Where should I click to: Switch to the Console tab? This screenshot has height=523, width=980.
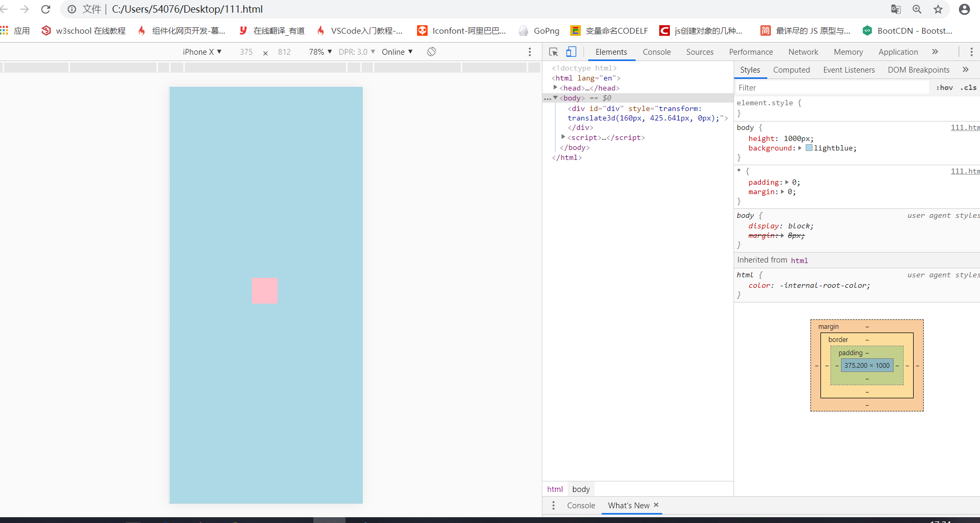point(657,52)
